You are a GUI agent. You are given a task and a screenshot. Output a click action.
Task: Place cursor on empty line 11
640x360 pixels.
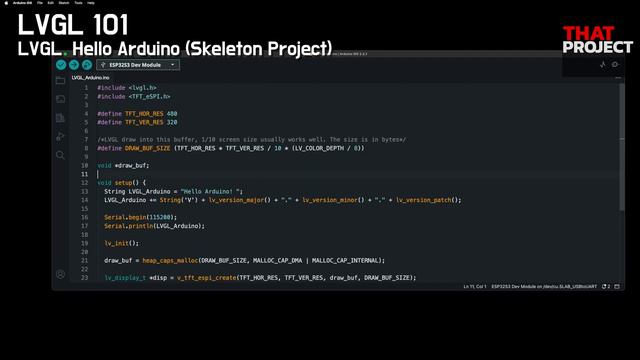point(359,174)
